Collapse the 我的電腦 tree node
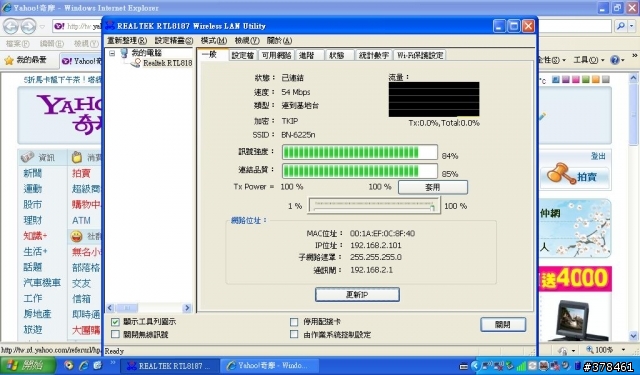 coord(112,53)
